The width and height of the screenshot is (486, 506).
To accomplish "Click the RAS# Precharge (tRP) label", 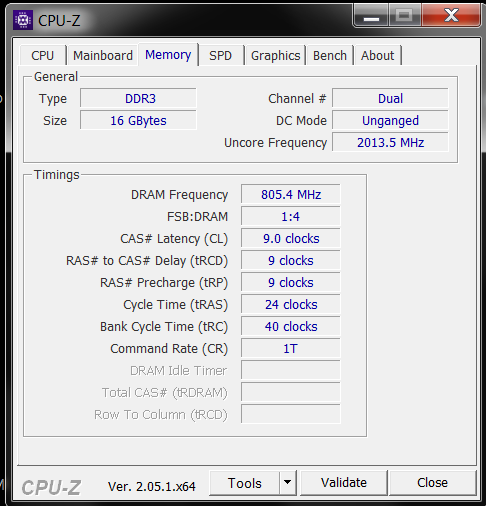I will (164, 283).
